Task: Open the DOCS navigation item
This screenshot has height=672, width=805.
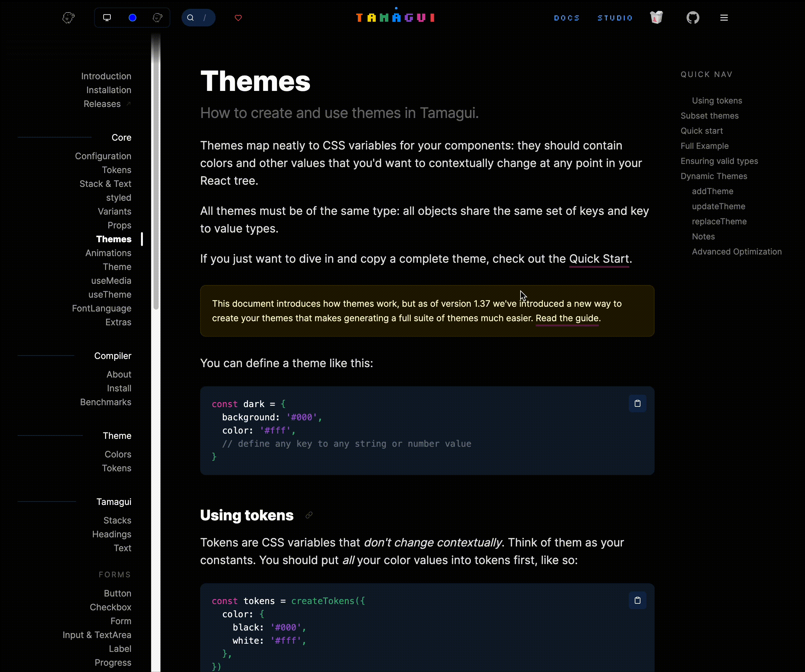Action: [566, 18]
